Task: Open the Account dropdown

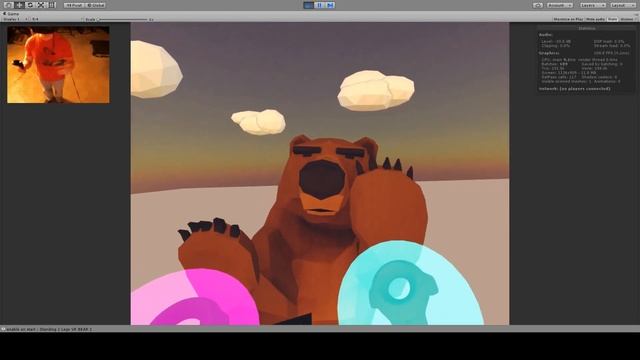Action: pos(560,5)
